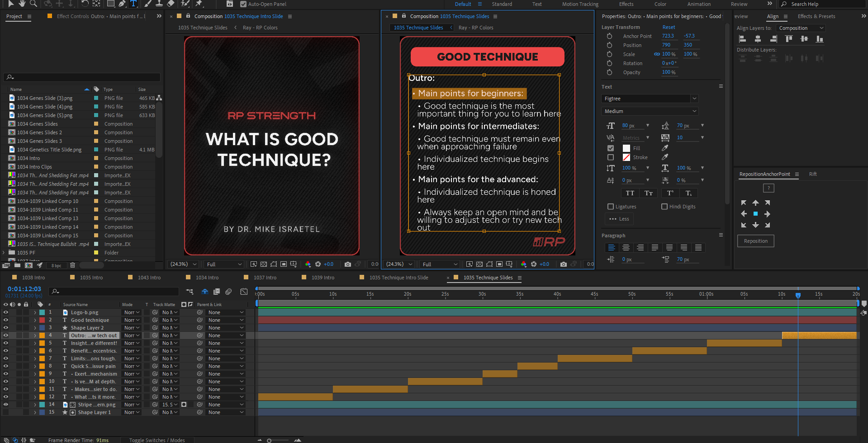
Task: Open the 1038 Intro timeline tab
Action: (33, 278)
